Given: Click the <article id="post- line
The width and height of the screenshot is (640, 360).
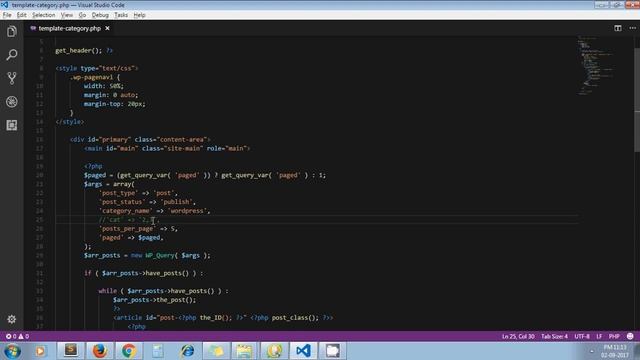Looking at the screenshot, I should 223,318.
